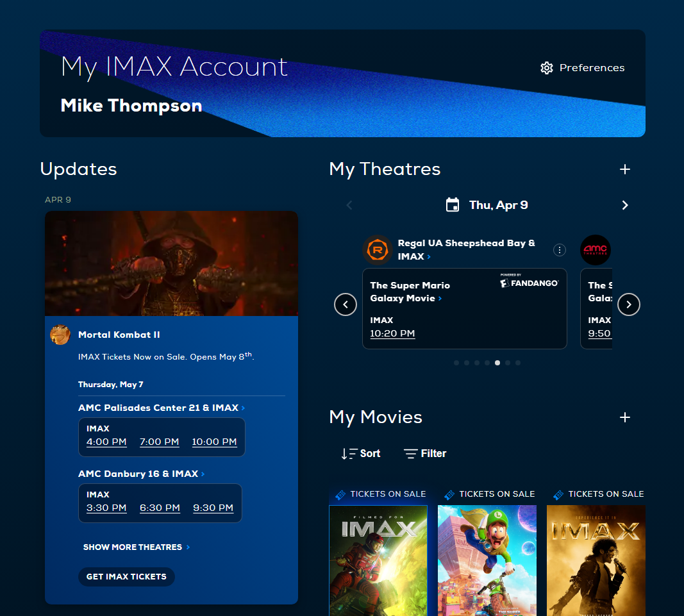Open the calendar date picker icon

click(x=453, y=204)
